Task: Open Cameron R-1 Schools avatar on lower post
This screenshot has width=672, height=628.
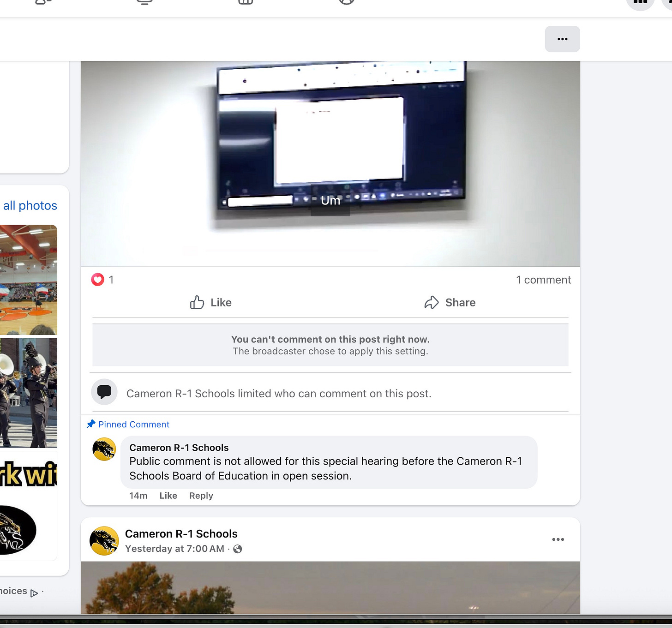Action: [104, 541]
